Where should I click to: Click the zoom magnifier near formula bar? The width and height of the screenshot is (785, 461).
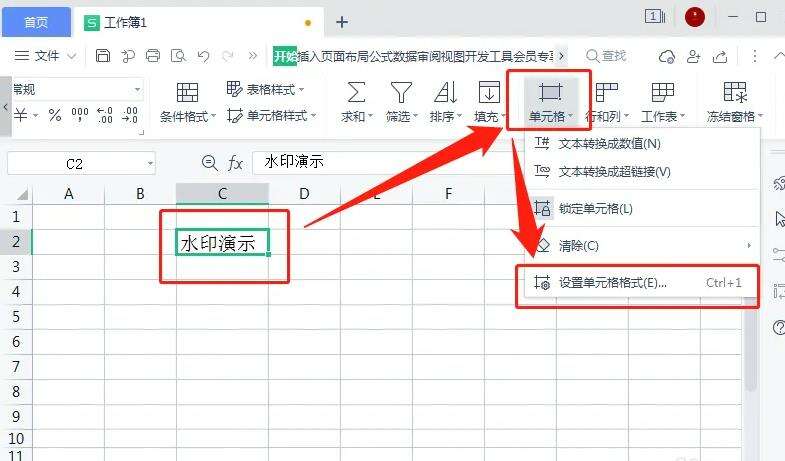point(209,163)
